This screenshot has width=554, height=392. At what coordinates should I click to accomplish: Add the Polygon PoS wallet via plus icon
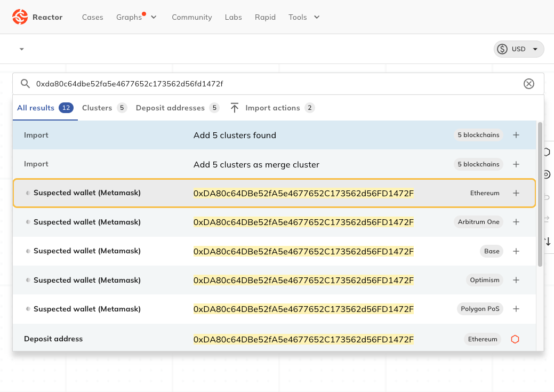516,309
